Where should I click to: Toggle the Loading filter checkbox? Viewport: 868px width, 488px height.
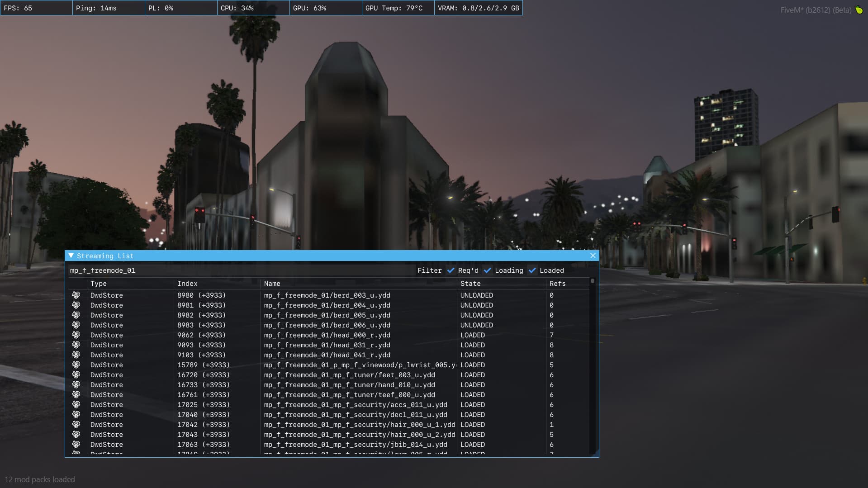coord(487,270)
